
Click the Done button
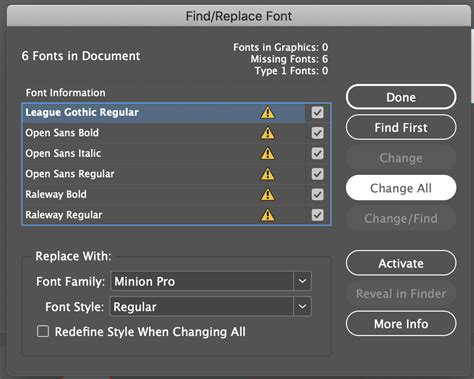point(401,97)
